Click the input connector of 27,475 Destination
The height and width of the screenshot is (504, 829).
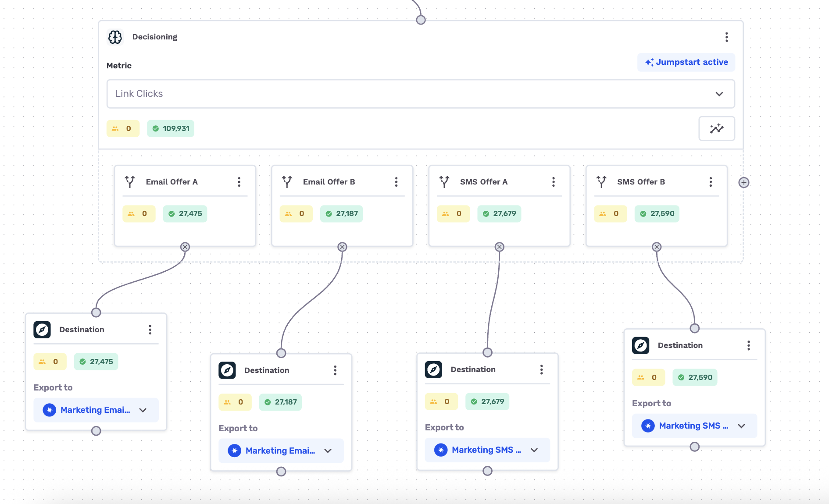(x=96, y=312)
